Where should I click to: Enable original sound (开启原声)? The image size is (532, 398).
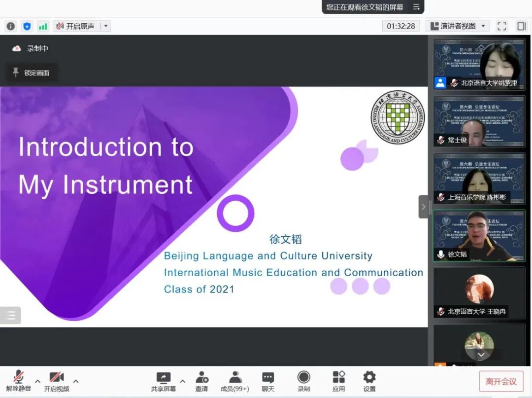pos(75,26)
